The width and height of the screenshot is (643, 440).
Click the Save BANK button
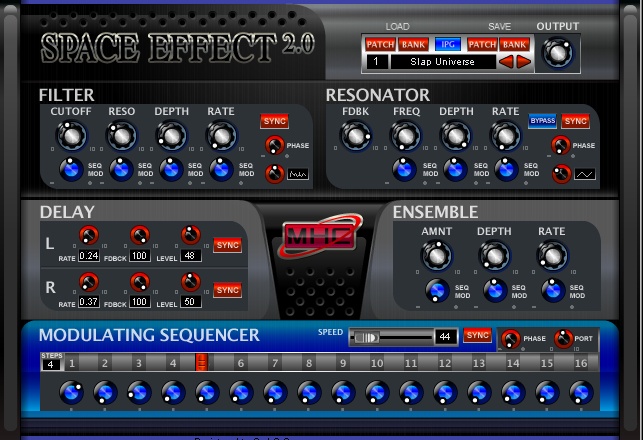coord(514,45)
